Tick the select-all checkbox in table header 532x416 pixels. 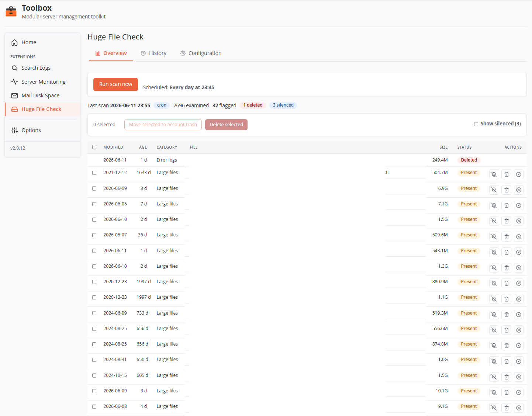tap(94, 147)
